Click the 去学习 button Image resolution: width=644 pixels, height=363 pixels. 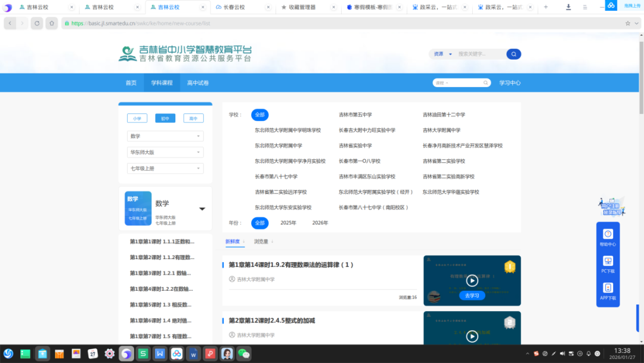[472, 296]
